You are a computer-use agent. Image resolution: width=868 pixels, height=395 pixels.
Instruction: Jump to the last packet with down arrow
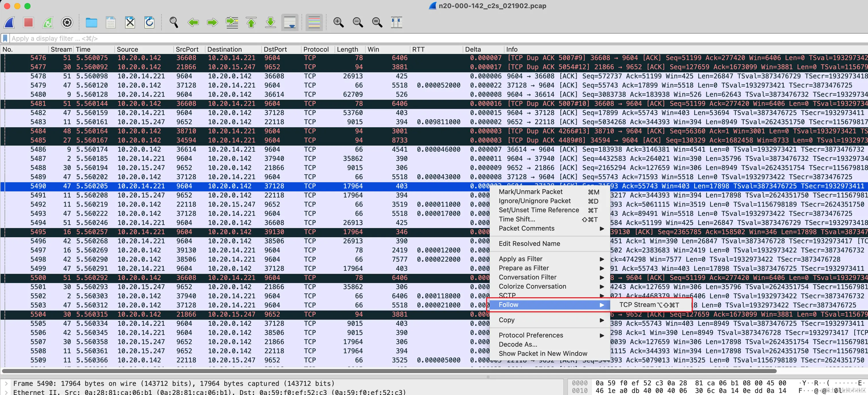coord(270,23)
